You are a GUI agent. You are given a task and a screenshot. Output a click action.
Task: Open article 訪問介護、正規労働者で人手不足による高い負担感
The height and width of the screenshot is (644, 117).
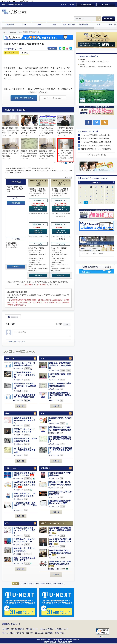[60, 365]
